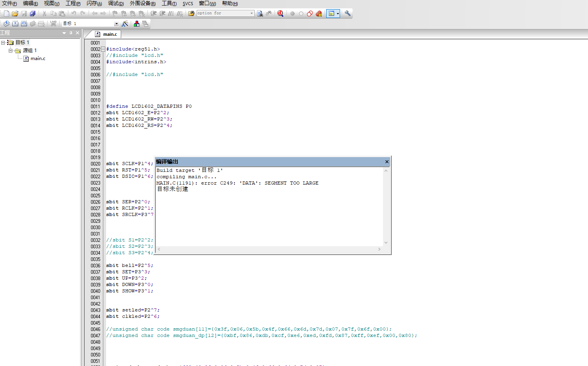Disable all breakpoints with the double-circle icon
The width and height of the screenshot is (588, 366).
point(310,14)
